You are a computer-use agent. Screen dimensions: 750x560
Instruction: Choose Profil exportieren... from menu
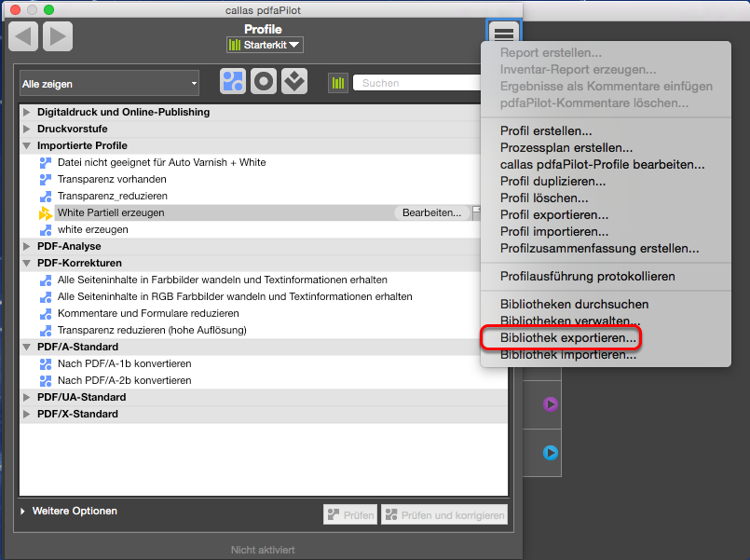click(x=606, y=214)
